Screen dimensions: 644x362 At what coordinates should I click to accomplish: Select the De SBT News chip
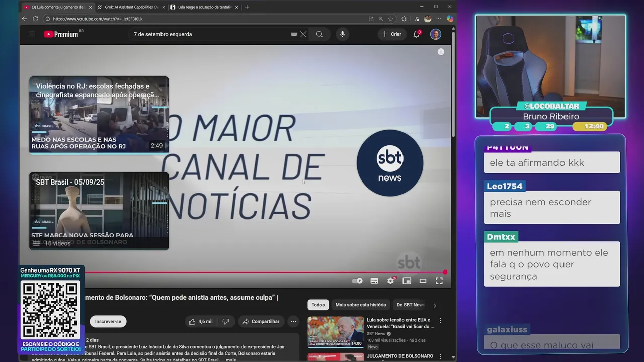coord(410,305)
